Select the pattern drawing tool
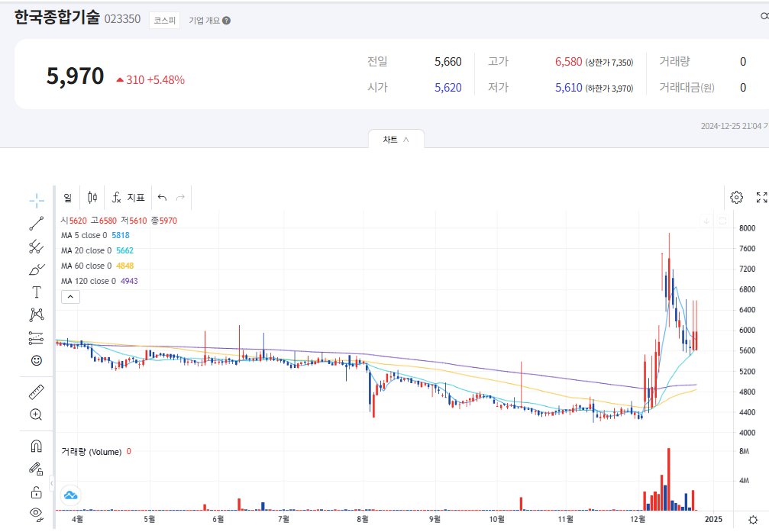This screenshot has width=769, height=532. tap(37, 314)
